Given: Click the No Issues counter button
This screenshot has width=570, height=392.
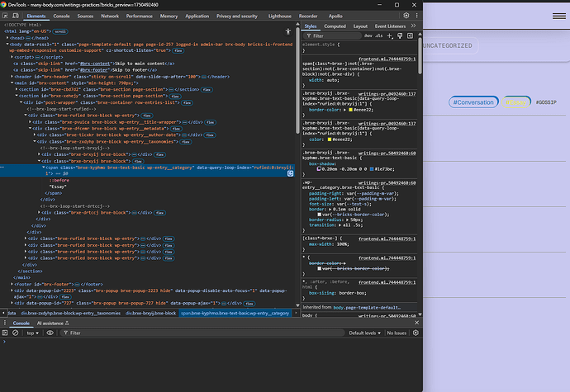Looking at the screenshot, I should (397, 333).
